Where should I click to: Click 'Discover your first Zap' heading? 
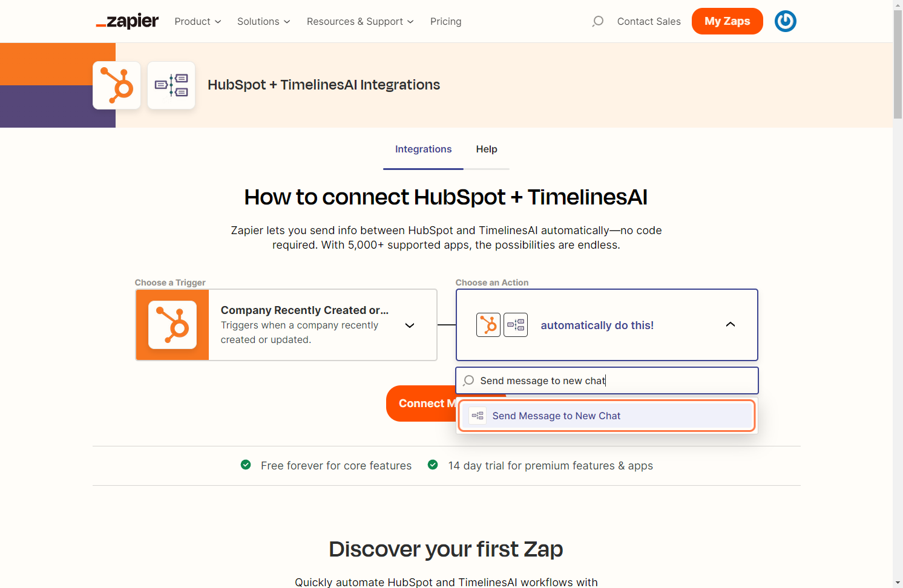[x=446, y=549]
